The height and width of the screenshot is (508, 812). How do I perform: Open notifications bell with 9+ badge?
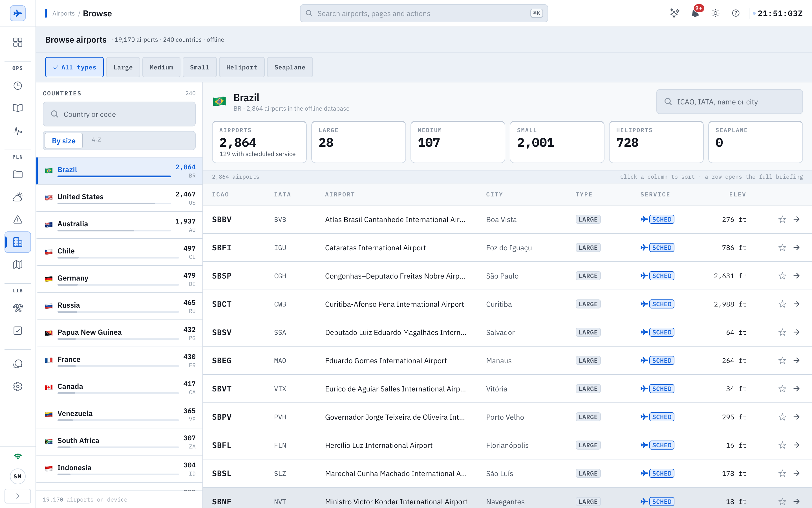(x=695, y=14)
